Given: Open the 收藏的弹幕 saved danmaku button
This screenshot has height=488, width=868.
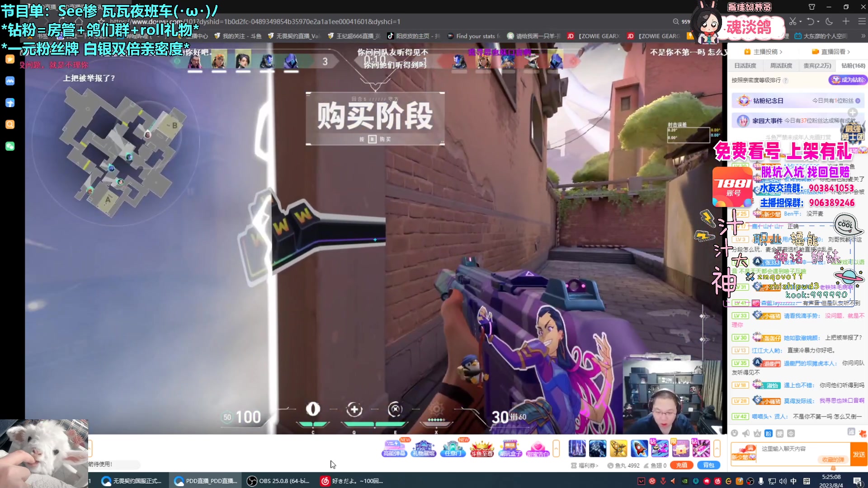Looking at the screenshot, I should pyautogui.click(x=833, y=460).
